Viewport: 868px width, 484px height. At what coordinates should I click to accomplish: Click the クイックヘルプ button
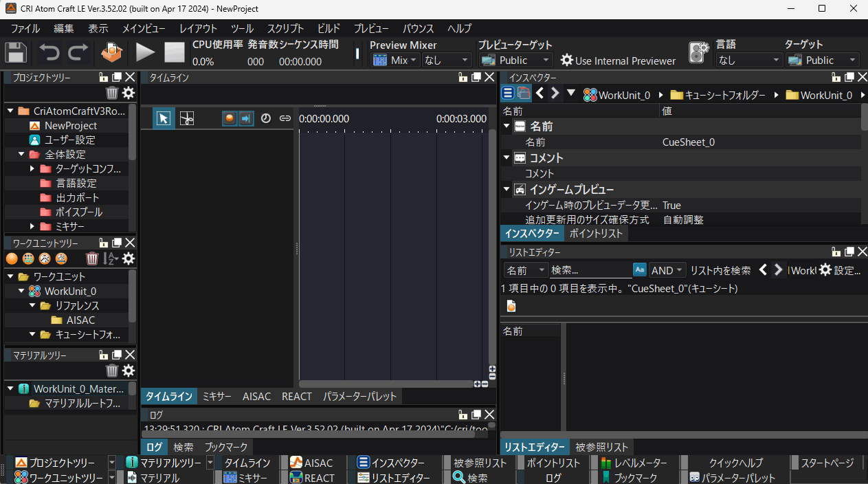point(735,463)
